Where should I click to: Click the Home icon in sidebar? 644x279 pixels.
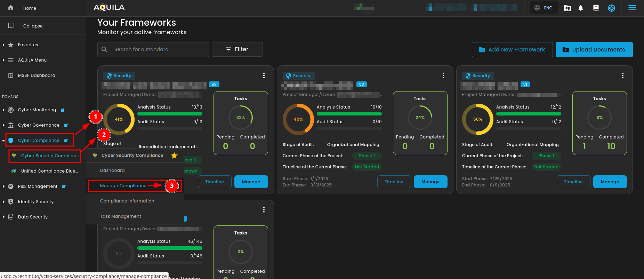point(11,8)
